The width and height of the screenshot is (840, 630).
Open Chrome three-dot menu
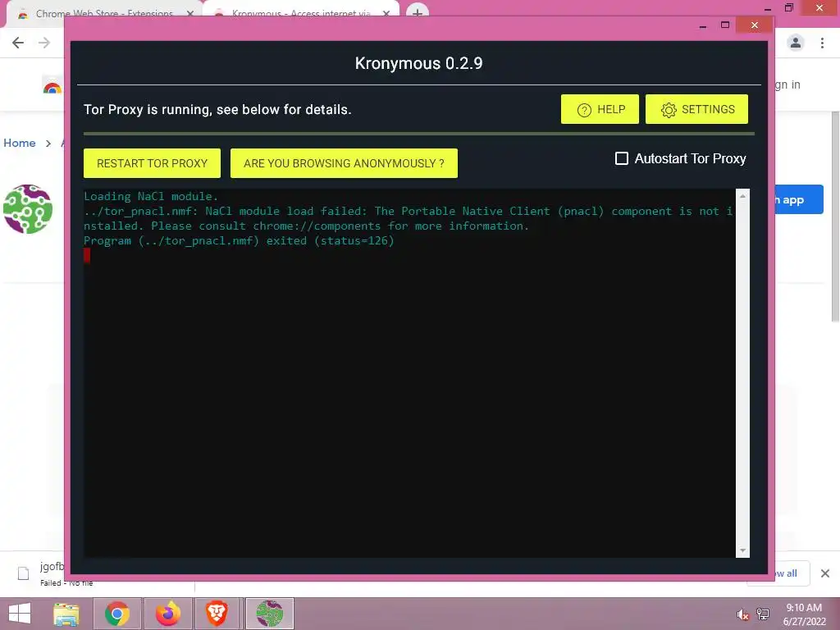click(x=822, y=43)
